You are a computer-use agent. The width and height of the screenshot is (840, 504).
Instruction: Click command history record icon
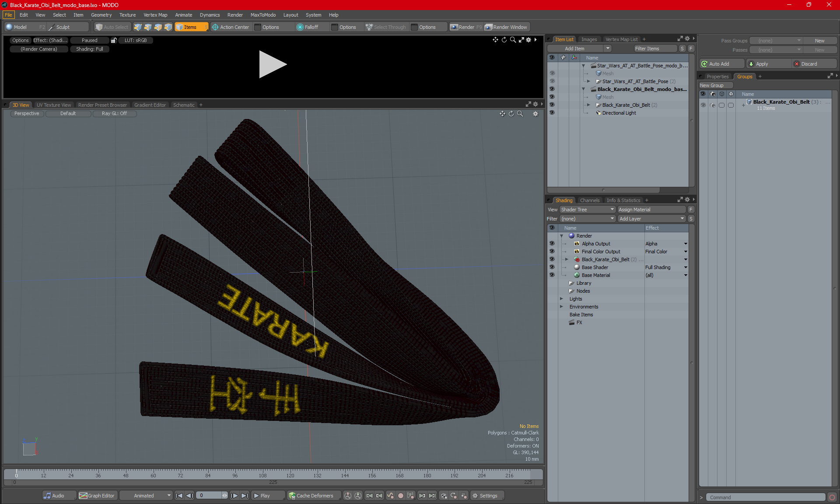(x=832, y=497)
